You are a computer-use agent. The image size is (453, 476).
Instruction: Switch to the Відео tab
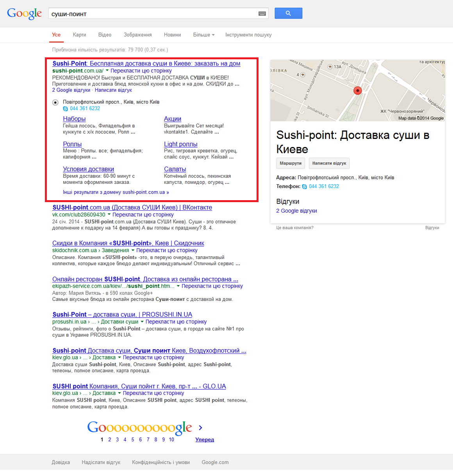pos(105,35)
